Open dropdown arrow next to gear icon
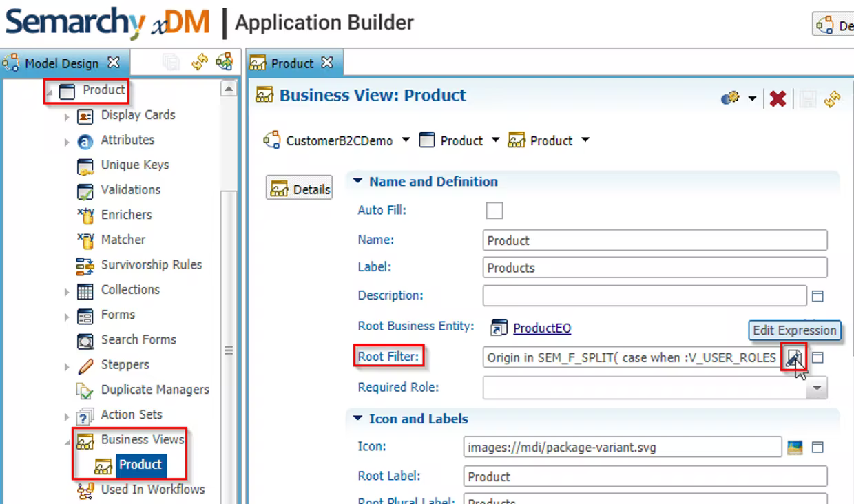Viewport: 854px width, 504px height. 752,100
